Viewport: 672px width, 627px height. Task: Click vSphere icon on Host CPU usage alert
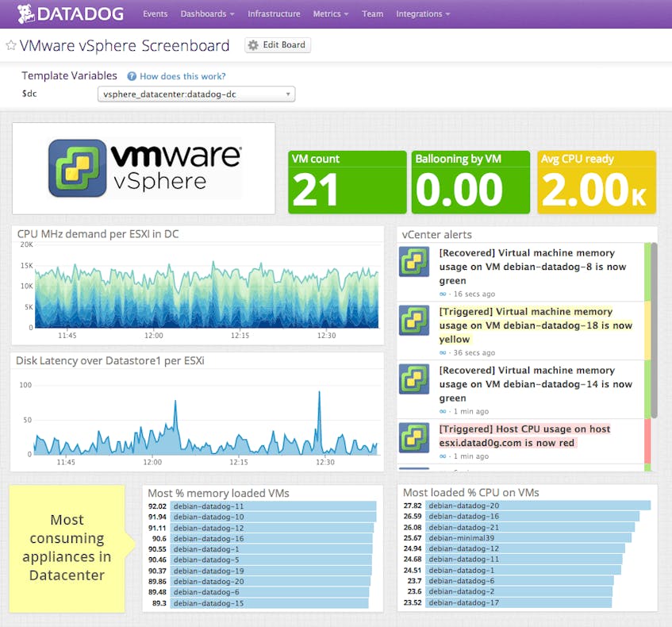(414, 438)
